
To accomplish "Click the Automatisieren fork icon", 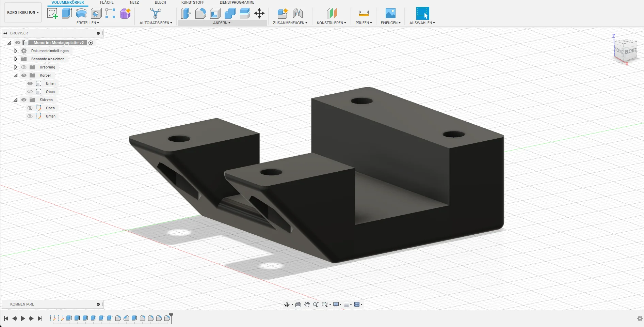I will click(x=156, y=13).
